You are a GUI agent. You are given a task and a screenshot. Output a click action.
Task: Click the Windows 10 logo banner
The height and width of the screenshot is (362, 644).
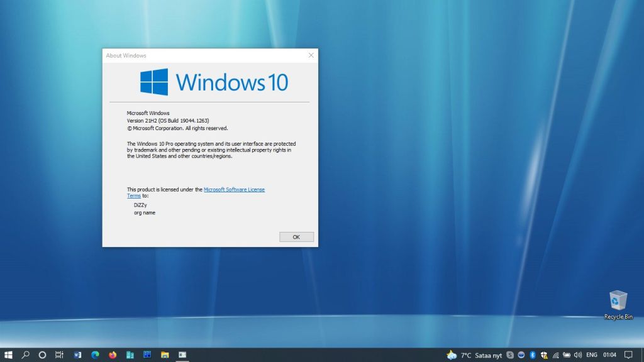click(214, 82)
